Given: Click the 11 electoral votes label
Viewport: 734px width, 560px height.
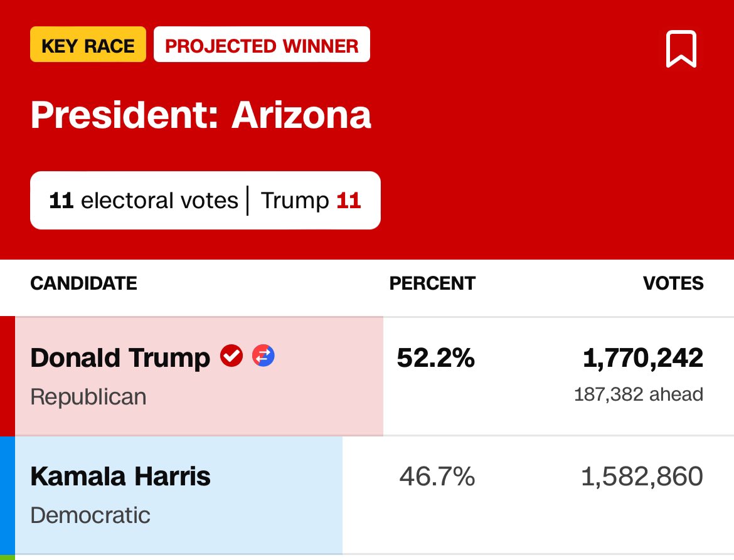Looking at the screenshot, I should point(144,201).
